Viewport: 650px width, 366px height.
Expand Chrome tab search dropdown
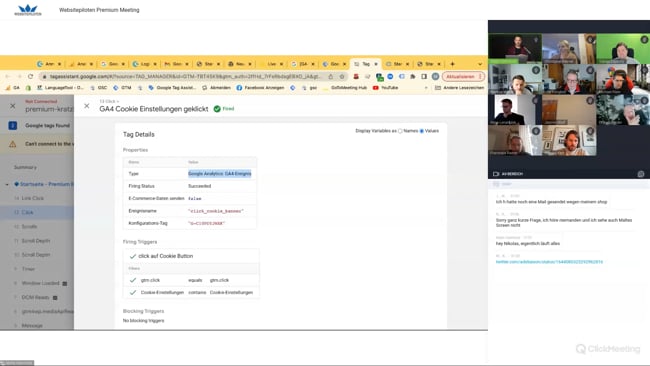tap(480, 64)
